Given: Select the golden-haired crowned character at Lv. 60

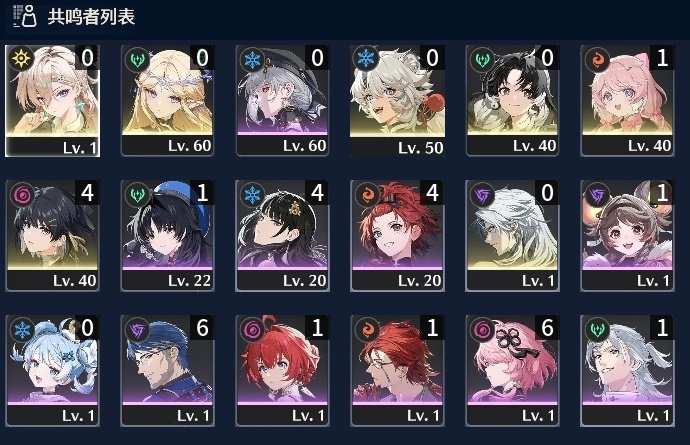Looking at the screenshot, I should [x=167, y=101].
